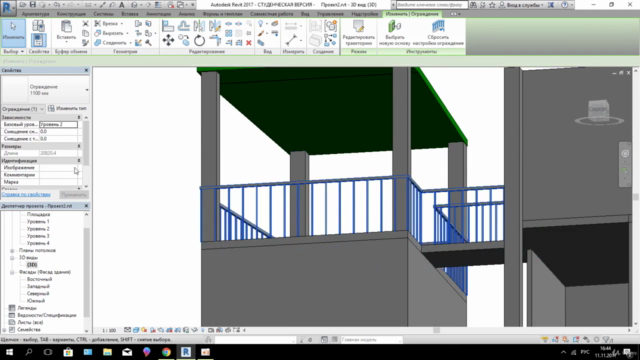Select the Rotate tool in Редактирование
The image size is (640, 360).
[x=199, y=40]
